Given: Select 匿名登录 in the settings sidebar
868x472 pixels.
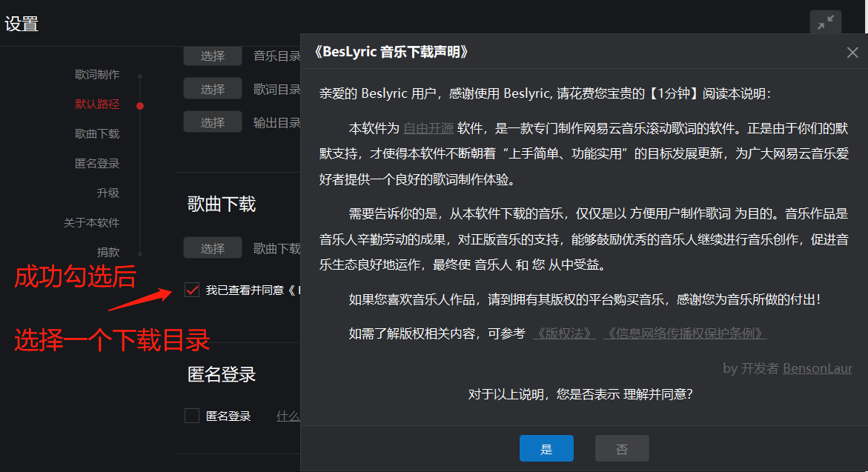Looking at the screenshot, I should [x=97, y=163].
